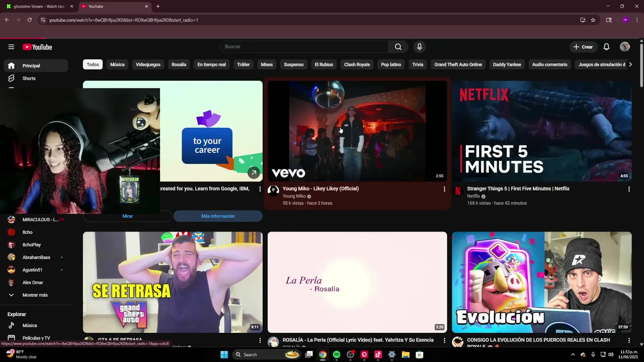This screenshot has width=644, height=362.
Task: Select the Clash Royale filter chip
Action: 357,64
